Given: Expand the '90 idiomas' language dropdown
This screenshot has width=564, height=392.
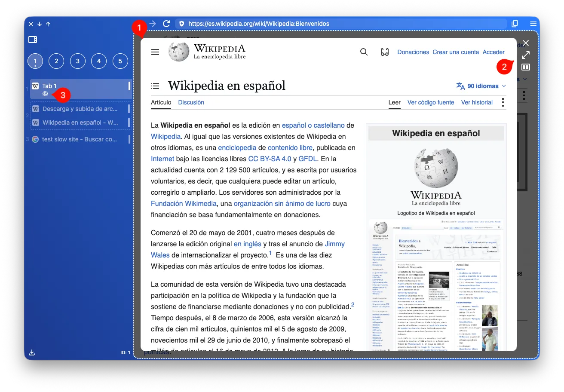Looking at the screenshot, I should click(481, 86).
